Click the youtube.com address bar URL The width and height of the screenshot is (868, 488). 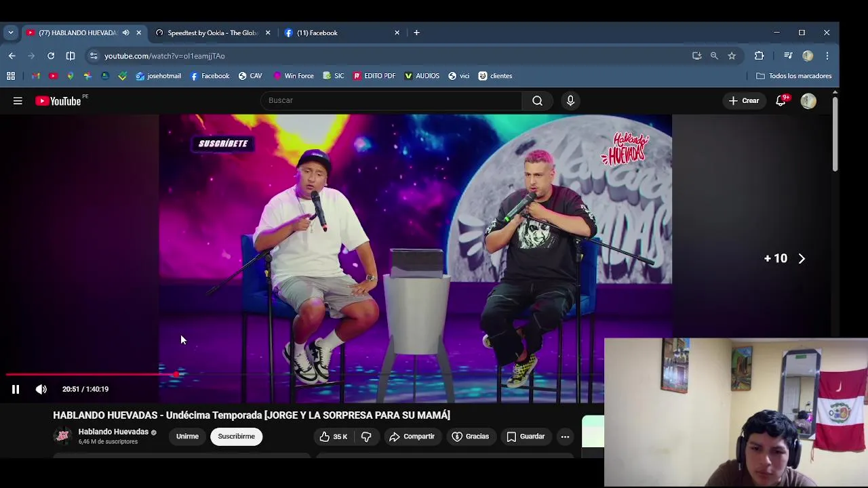(x=165, y=56)
